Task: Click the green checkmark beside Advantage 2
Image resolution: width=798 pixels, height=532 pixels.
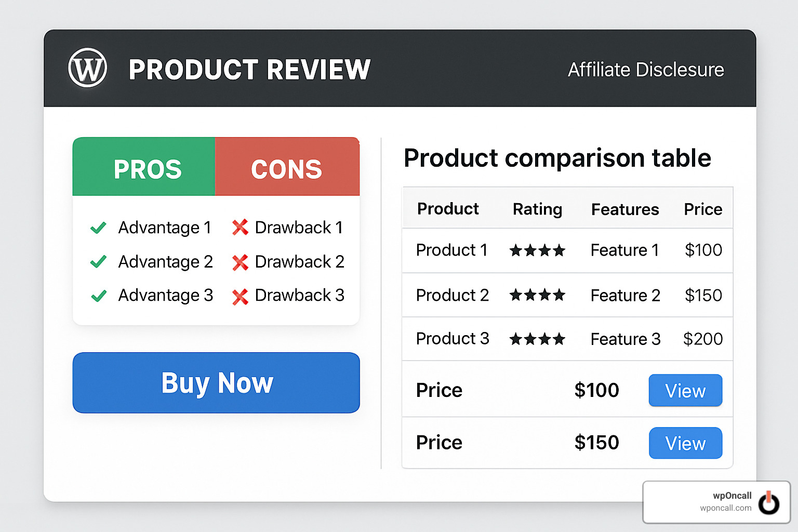Action: click(x=98, y=261)
